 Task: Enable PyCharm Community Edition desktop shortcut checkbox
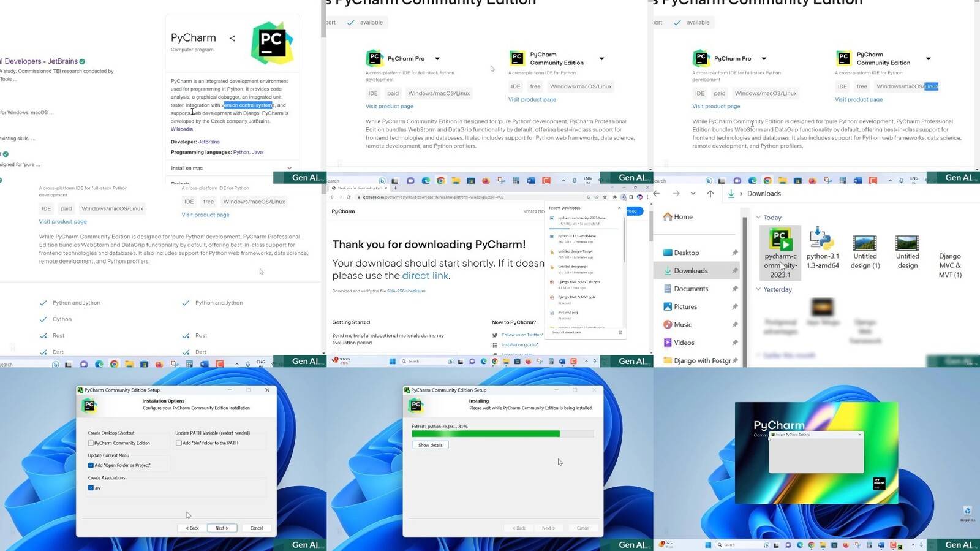tap(91, 443)
